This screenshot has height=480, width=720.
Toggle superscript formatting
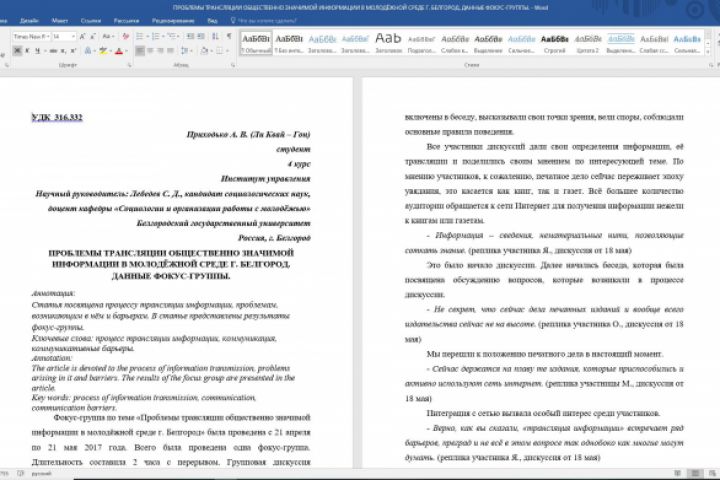[x=73, y=51]
